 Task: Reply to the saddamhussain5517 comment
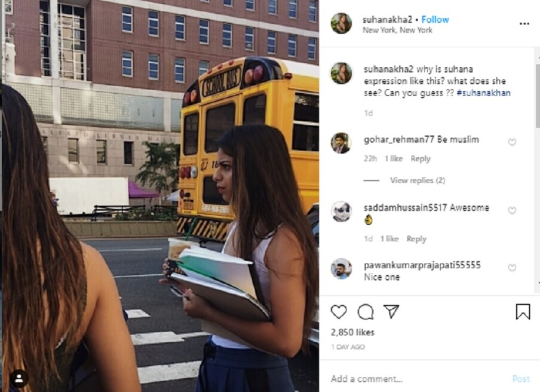[416, 238]
